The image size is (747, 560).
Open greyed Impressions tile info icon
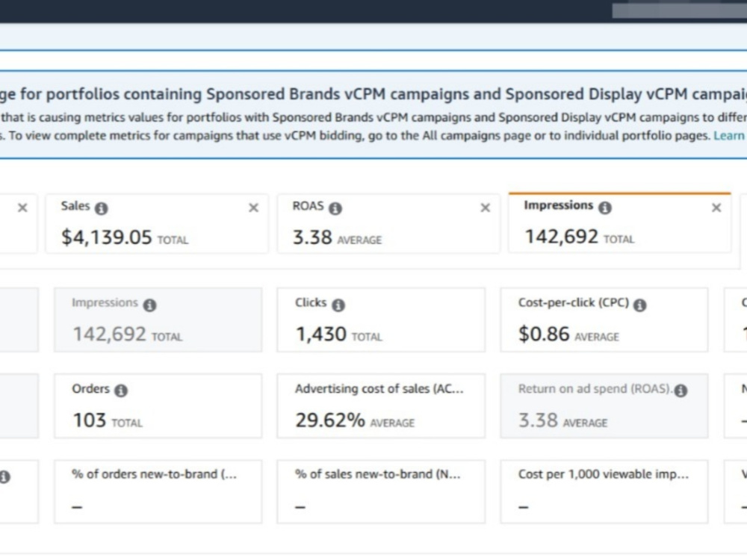[149, 305]
